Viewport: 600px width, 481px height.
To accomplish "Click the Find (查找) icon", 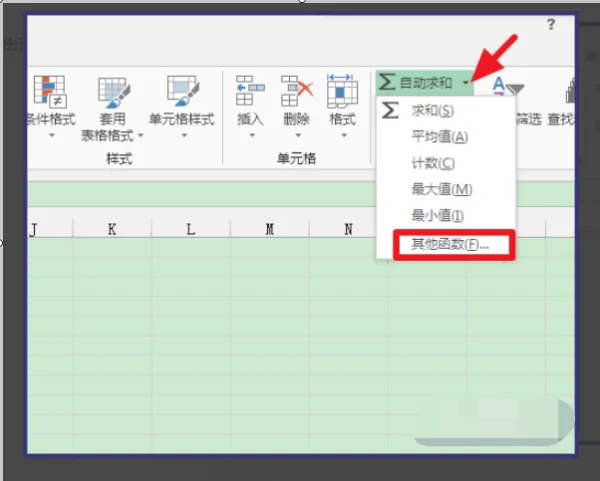I will (570, 90).
